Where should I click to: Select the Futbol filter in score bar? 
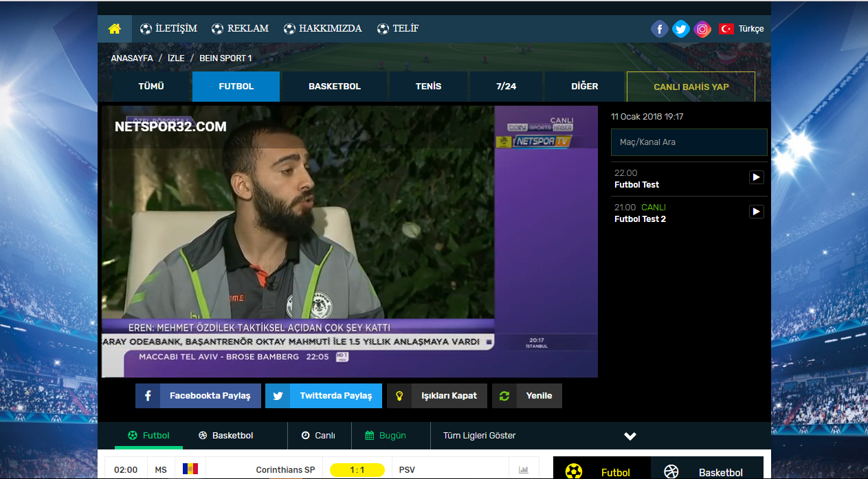(x=148, y=436)
